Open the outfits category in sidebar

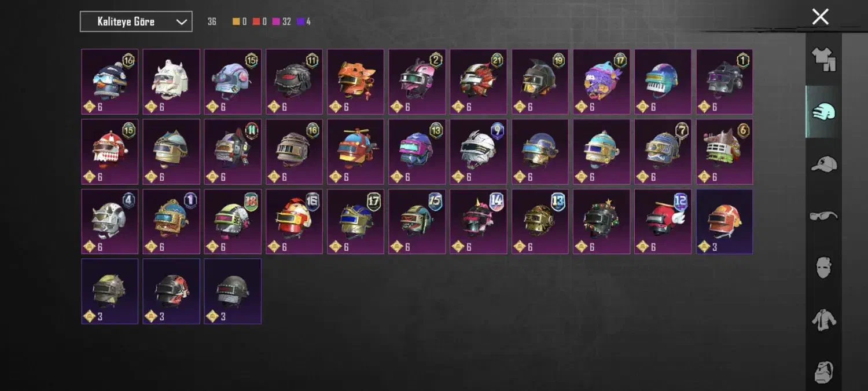(x=824, y=59)
